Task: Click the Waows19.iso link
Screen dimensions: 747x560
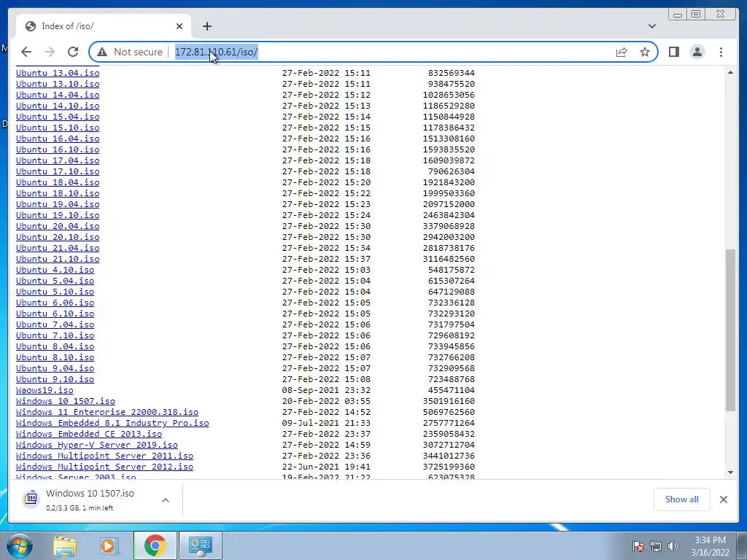Action: tap(44, 391)
